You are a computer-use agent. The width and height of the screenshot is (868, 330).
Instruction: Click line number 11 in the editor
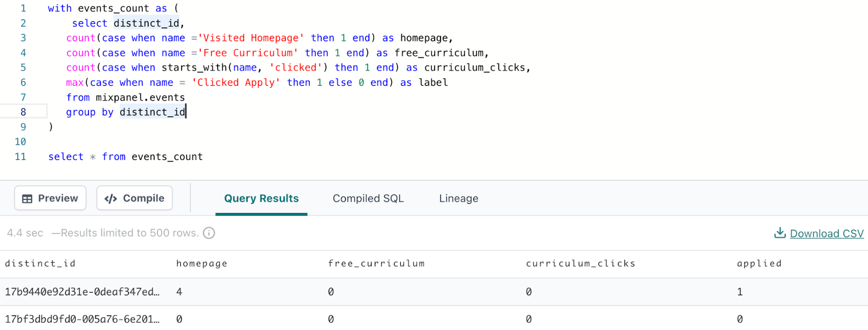click(x=21, y=156)
